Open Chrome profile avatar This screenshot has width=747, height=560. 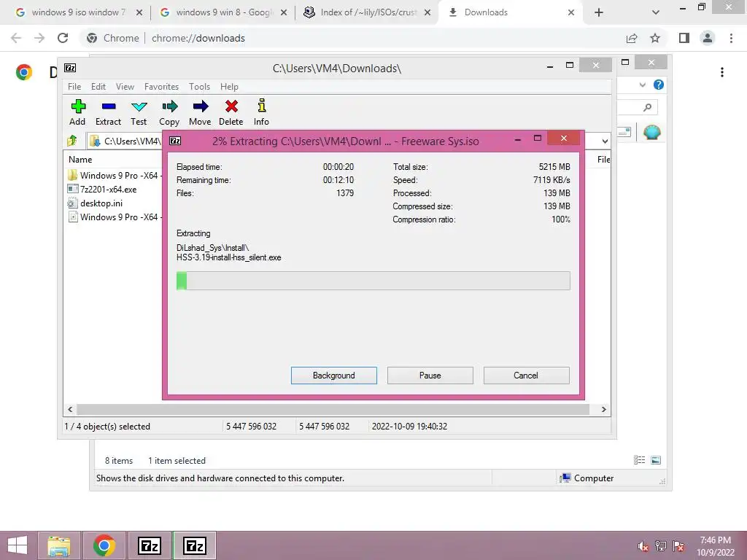(x=708, y=38)
